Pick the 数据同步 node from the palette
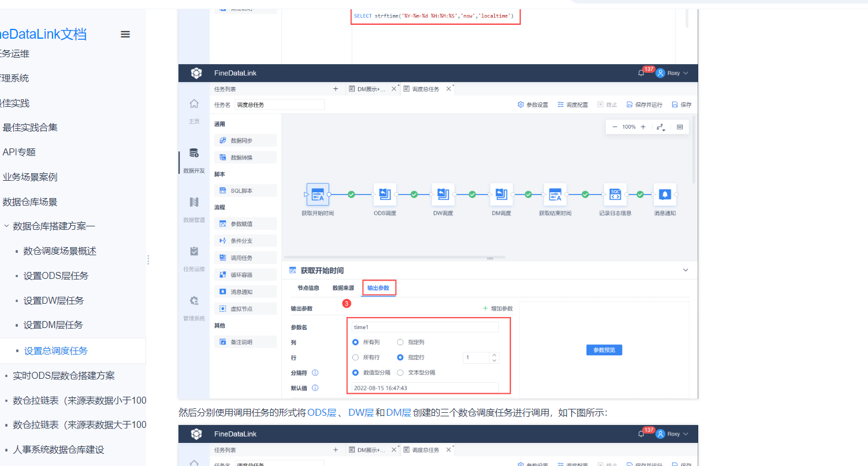This screenshot has height=466, width=868. click(x=245, y=140)
